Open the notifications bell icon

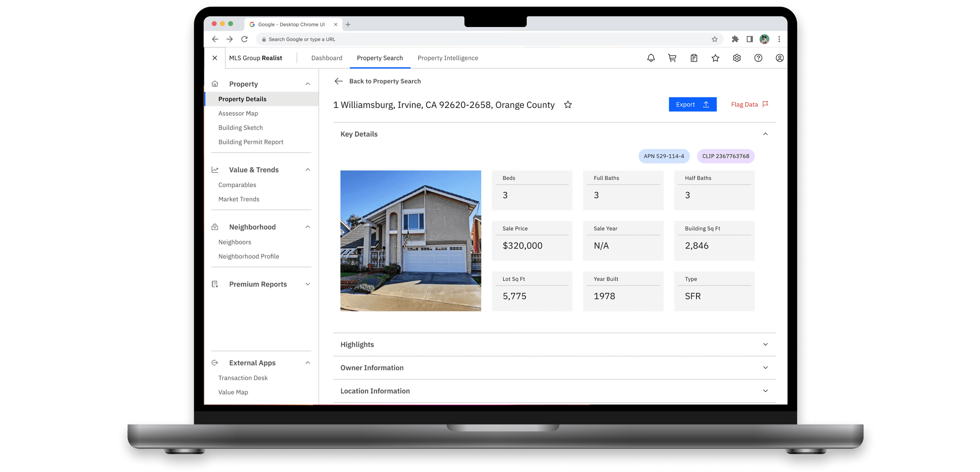[651, 58]
